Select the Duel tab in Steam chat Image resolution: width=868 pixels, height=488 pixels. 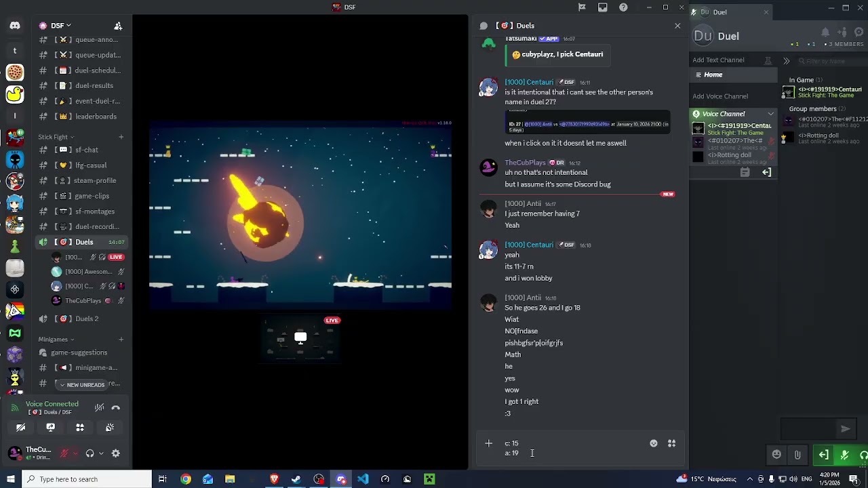(730, 12)
